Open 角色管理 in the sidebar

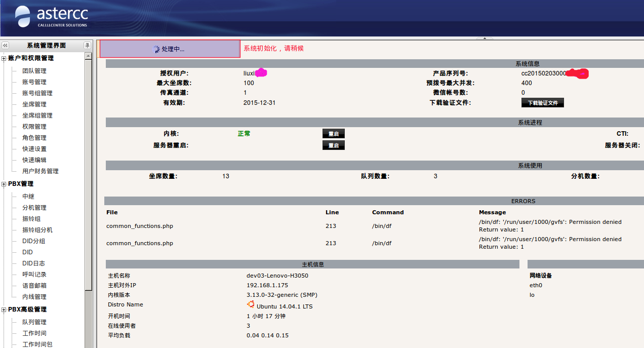tap(34, 138)
